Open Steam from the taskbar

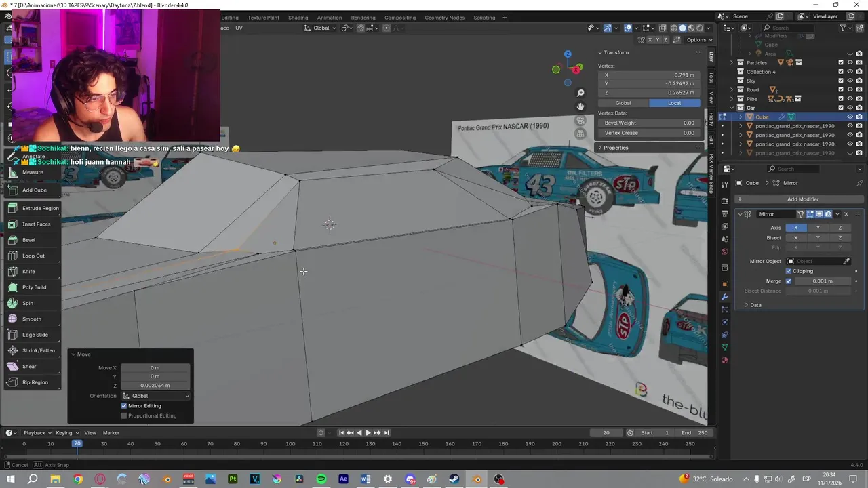click(x=454, y=479)
